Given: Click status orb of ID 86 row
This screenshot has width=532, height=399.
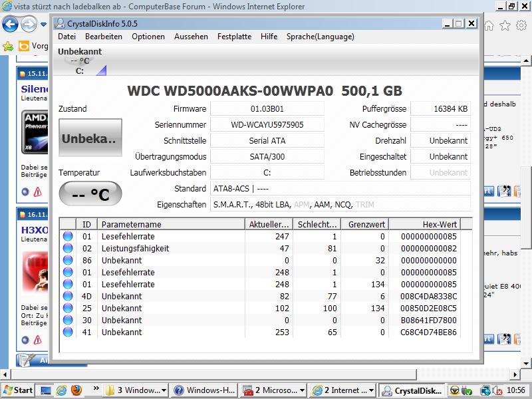Looking at the screenshot, I should point(68,260).
